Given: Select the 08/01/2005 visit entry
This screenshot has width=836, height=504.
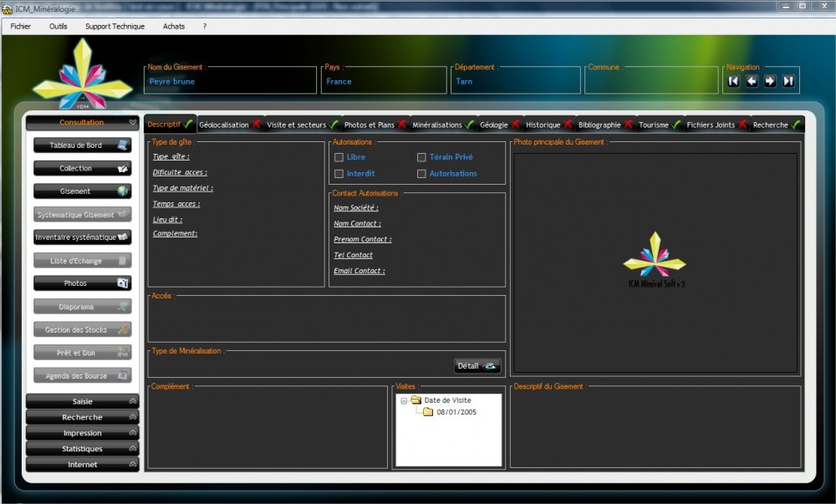Looking at the screenshot, I should point(456,412).
